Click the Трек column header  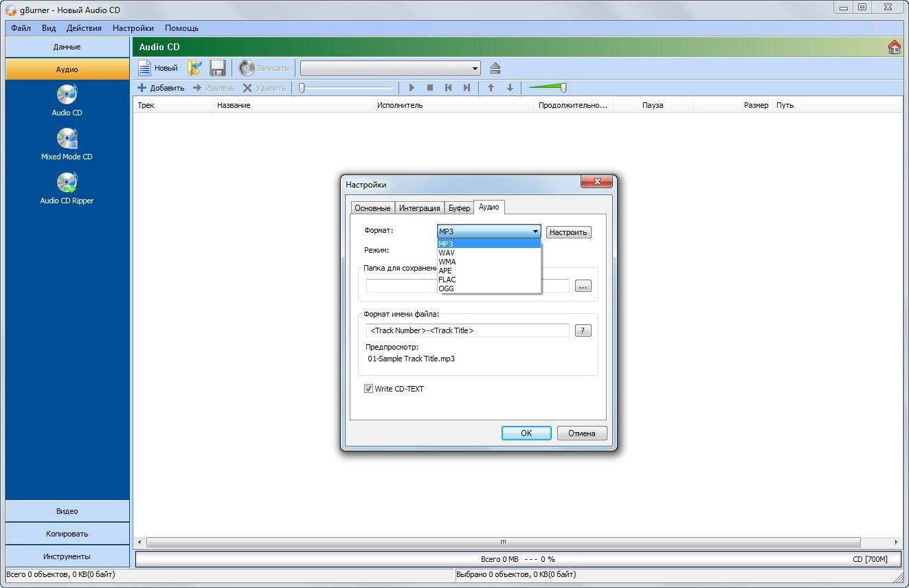tap(173, 105)
